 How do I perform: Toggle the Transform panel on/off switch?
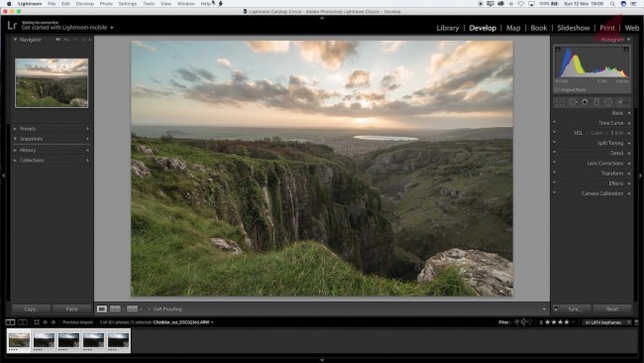click(555, 173)
